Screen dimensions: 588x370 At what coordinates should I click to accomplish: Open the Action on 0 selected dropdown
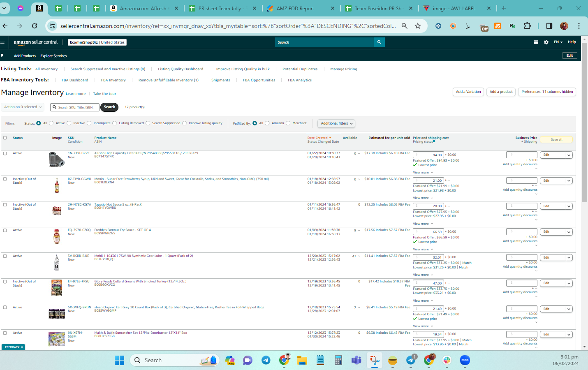tap(23, 107)
